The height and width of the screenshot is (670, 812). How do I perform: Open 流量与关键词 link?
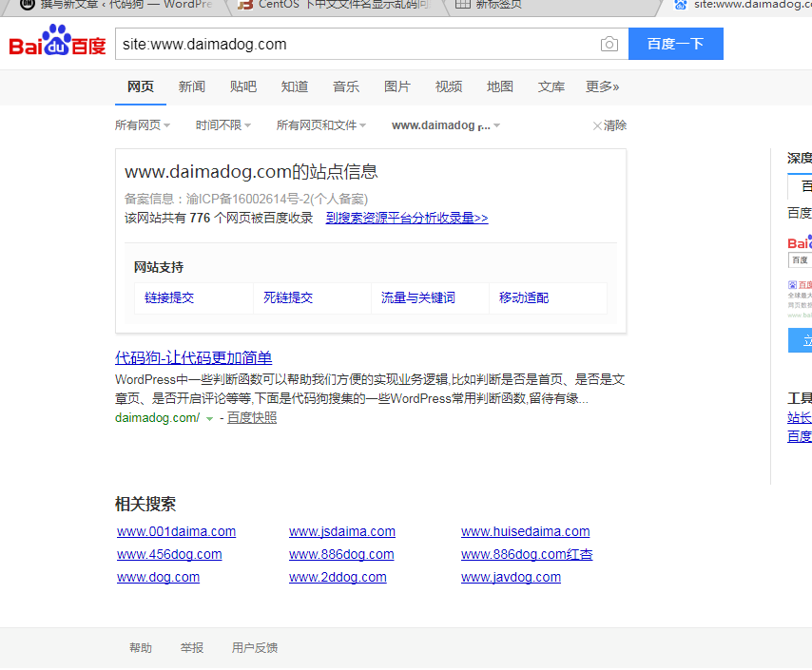[418, 297]
